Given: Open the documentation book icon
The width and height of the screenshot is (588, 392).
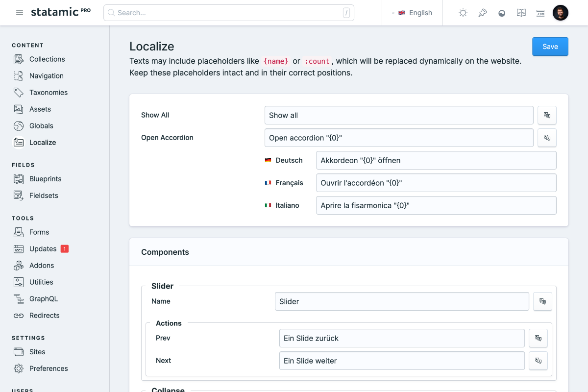Looking at the screenshot, I should point(521,13).
